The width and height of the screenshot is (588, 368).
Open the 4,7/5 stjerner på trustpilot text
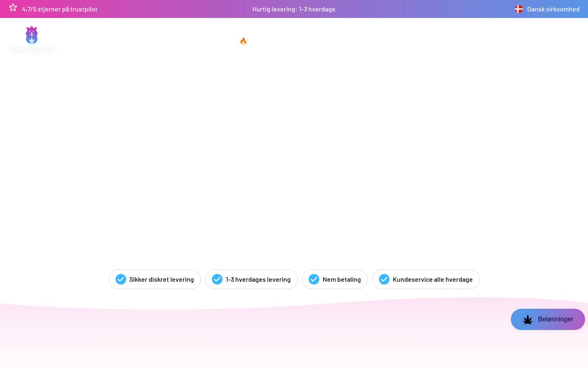tap(60, 9)
